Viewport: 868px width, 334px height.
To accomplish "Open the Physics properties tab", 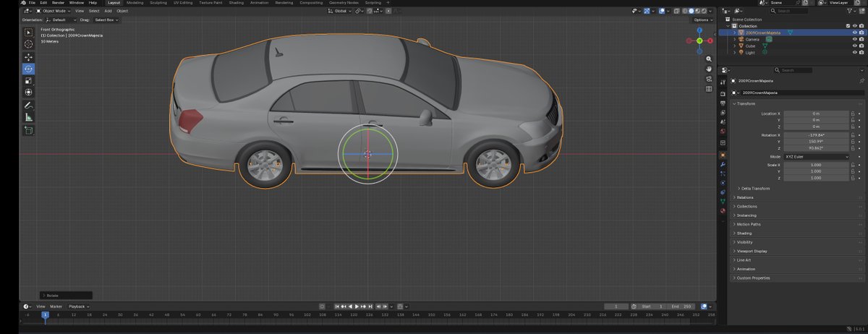I will click(x=723, y=183).
